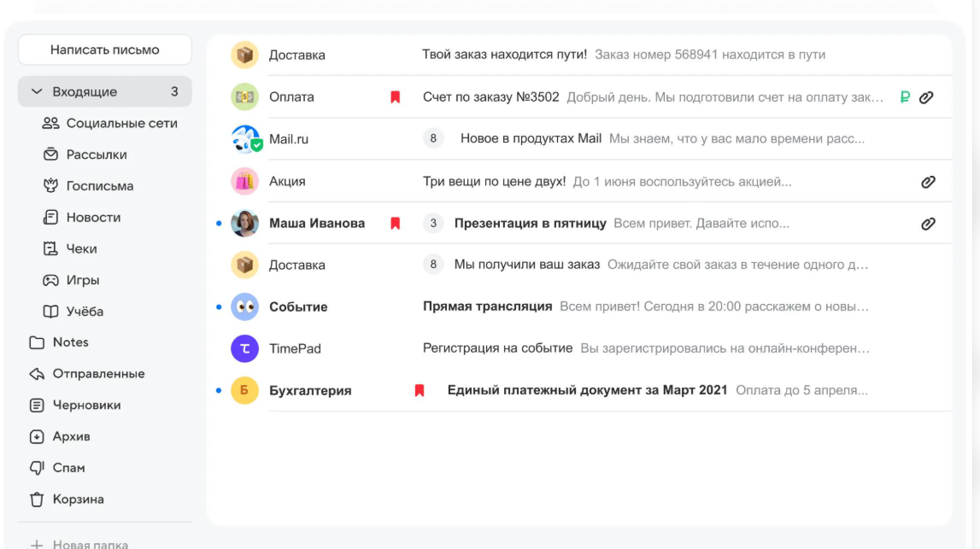Click sender name Маша Иванова
980x549 pixels.
[x=317, y=223]
